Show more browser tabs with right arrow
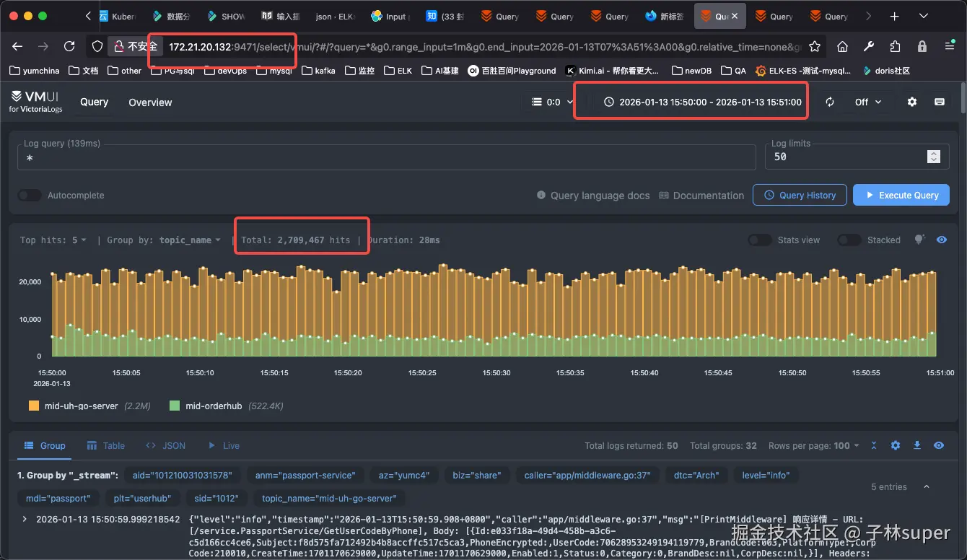 (x=868, y=16)
